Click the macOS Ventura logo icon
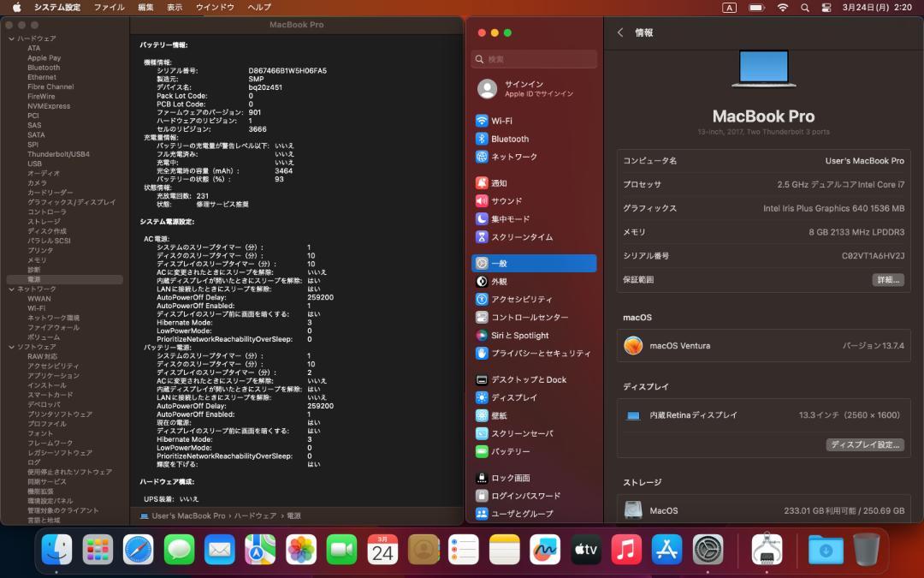The height and width of the screenshot is (578, 924). 633,346
